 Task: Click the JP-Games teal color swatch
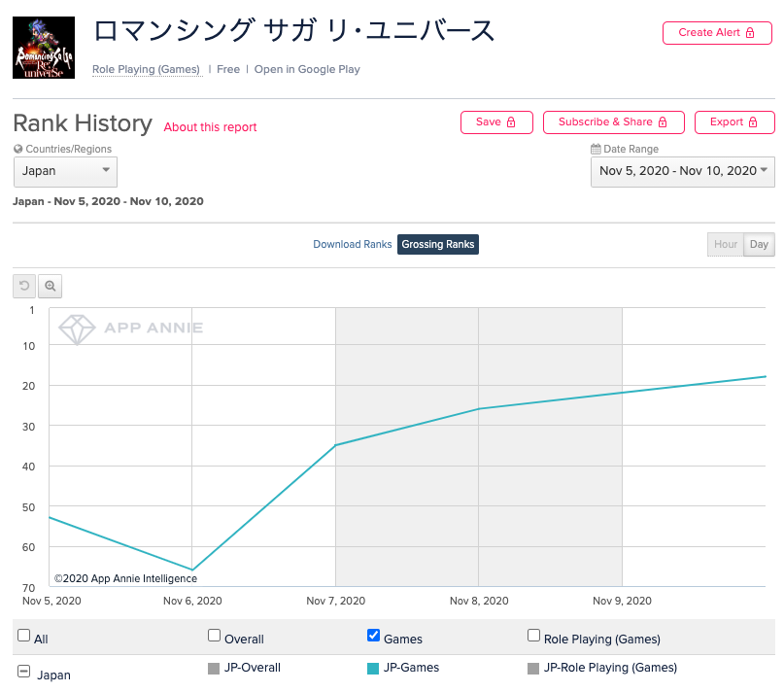373,669
